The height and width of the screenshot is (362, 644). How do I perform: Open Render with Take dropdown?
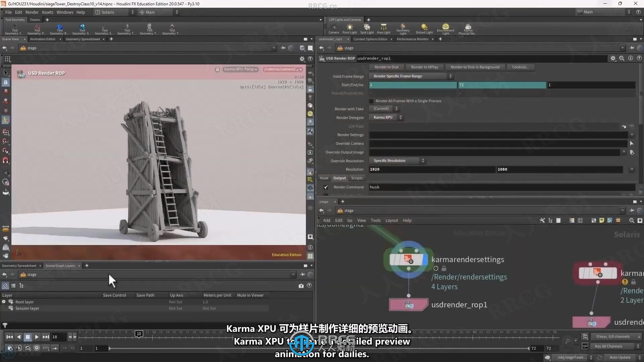(x=384, y=109)
